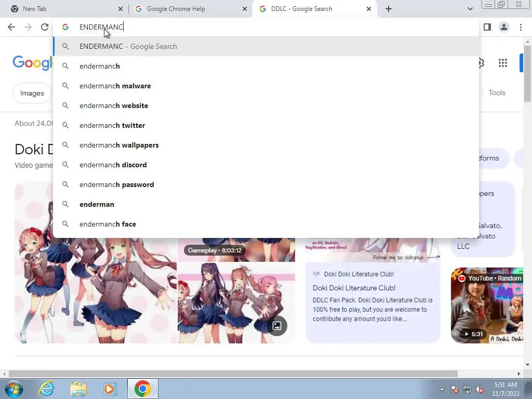Click the taskbar clock showing 5:51 AM
532x399 pixels.
[506, 389]
